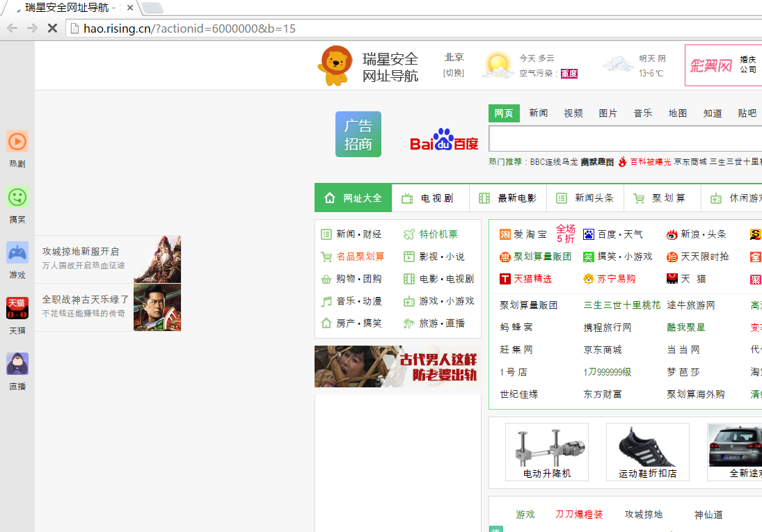Open the 酷我聚星 link
The width and height of the screenshot is (762, 532).
tap(686, 328)
